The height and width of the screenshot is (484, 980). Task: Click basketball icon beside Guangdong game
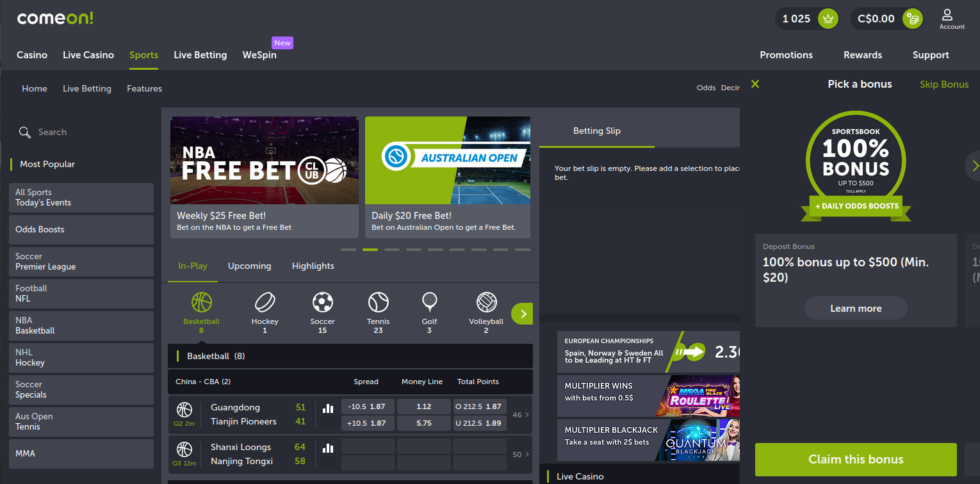tap(184, 410)
